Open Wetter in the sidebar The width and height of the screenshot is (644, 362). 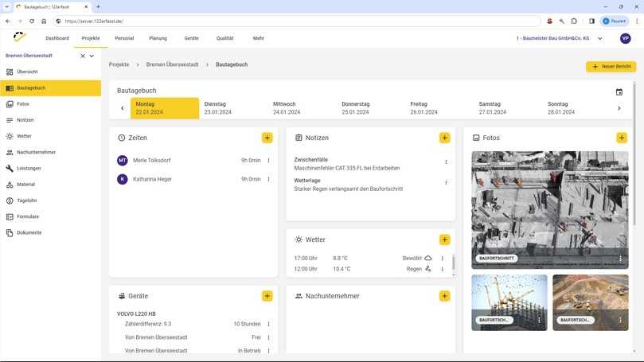[24, 136]
